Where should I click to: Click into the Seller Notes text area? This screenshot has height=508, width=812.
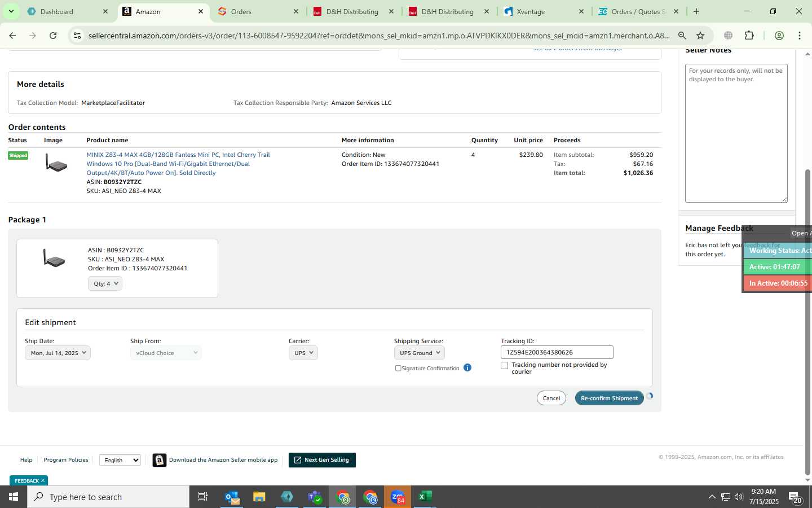pyautogui.click(x=736, y=133)
